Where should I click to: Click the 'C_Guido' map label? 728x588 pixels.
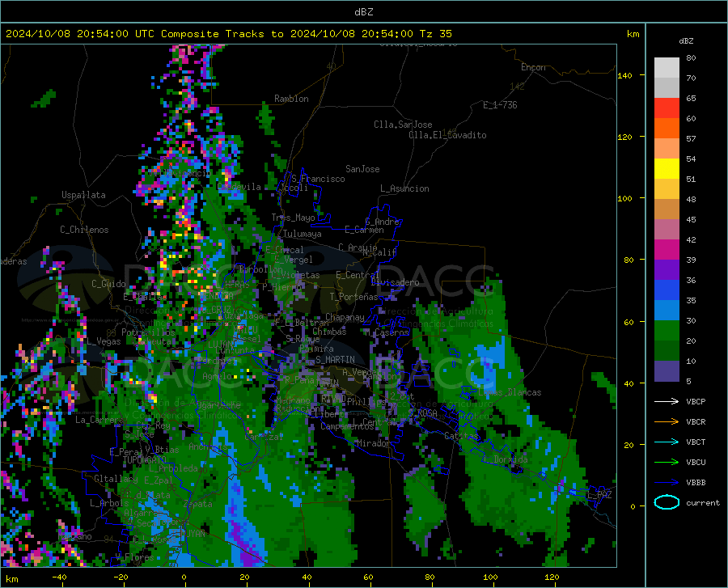[108, 284]
